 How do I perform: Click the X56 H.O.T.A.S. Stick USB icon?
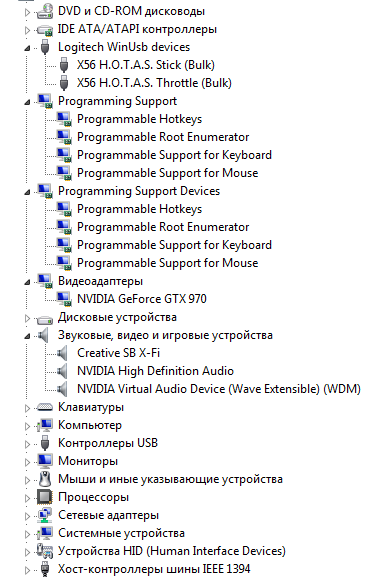(x=64, y=65)
